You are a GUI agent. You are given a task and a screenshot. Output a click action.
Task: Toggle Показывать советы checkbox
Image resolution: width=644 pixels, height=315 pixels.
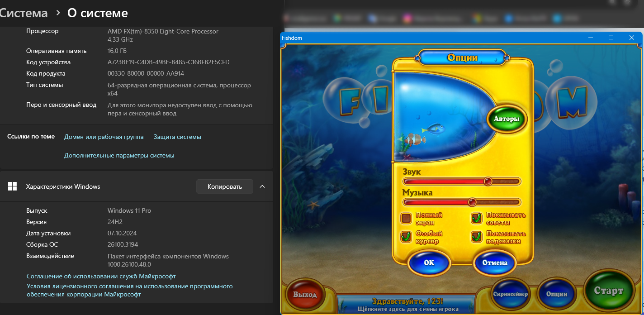tap(477, 219)
